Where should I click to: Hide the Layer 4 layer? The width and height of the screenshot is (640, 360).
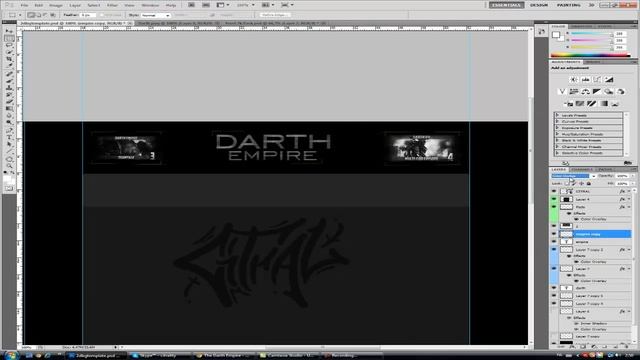(554, 199)
